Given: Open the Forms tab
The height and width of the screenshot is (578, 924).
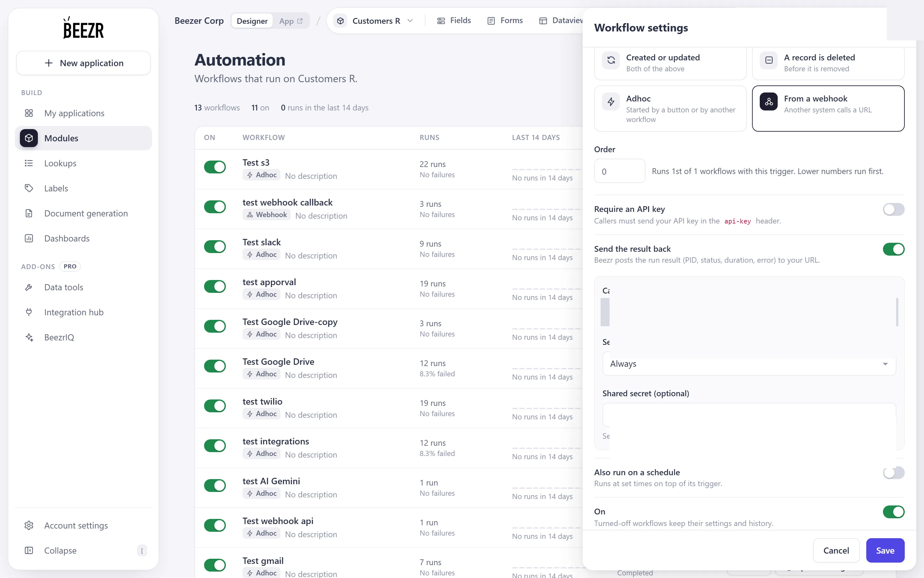Looking at the screenshot, I should (x=505, y=21).
